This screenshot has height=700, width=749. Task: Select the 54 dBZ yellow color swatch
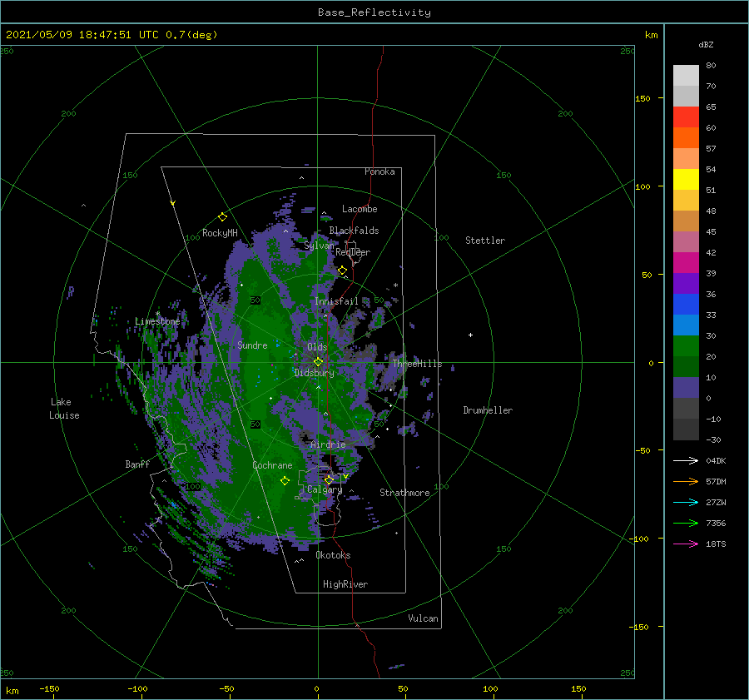[x=686, y=179]
